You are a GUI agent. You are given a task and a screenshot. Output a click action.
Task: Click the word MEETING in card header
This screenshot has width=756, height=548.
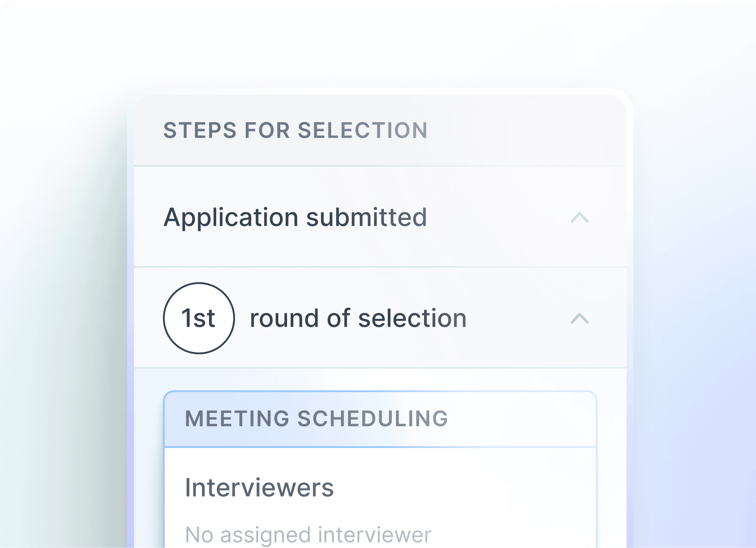[237, 419]
